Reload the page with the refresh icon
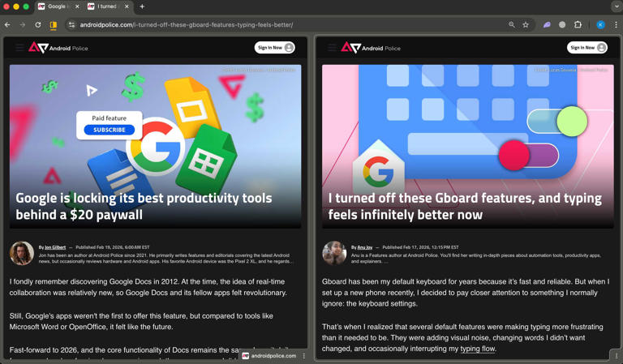This screenshot has width=623, height=364. click(38, 24)
